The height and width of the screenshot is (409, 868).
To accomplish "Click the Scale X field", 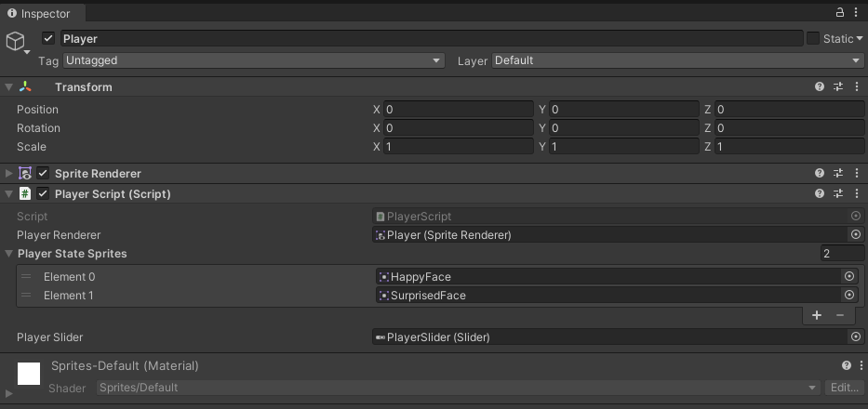I will tap(459, 147).
